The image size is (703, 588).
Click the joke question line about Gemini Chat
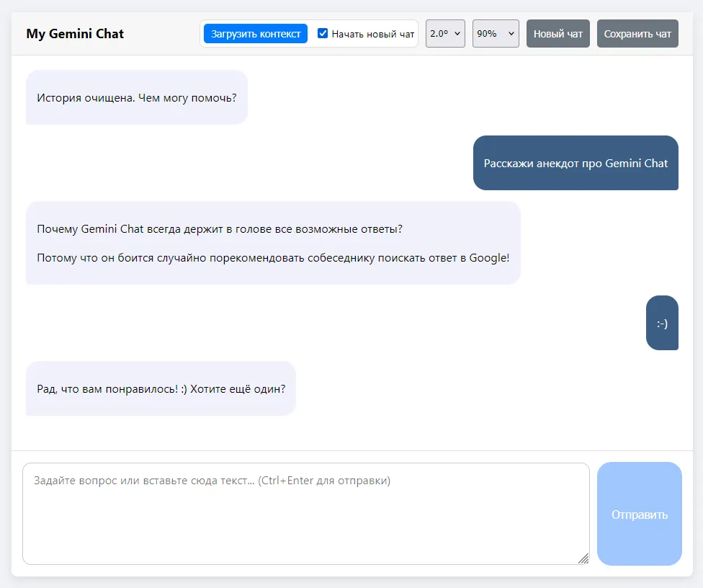tap(220, 229)
